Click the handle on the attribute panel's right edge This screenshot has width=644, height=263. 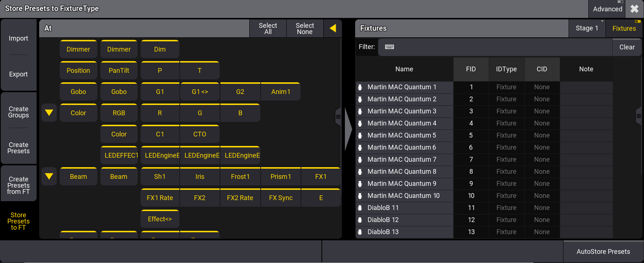pyautogui.click(x=338, y=117)
